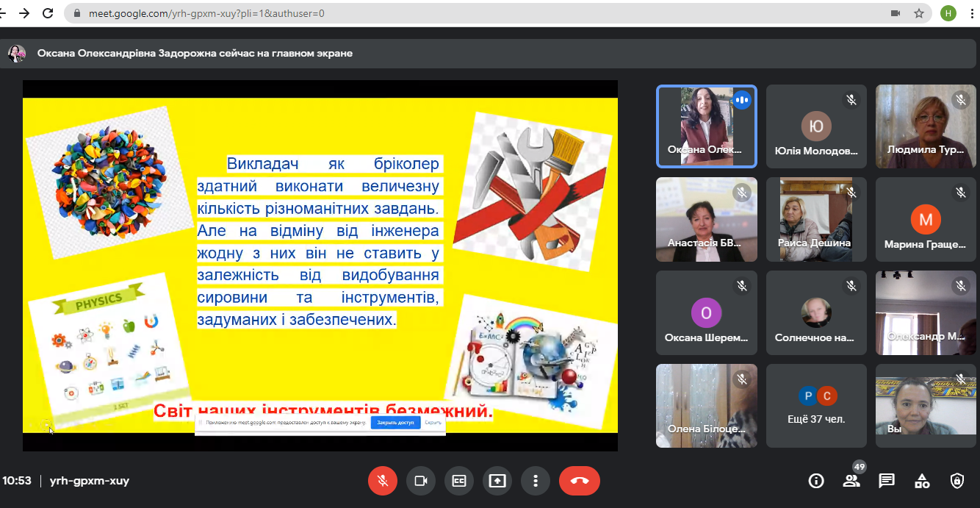Image resolution: width=980 pixels, height=508 pixels.
Task: Toggle the camera on or off
Action: point(421,481)
